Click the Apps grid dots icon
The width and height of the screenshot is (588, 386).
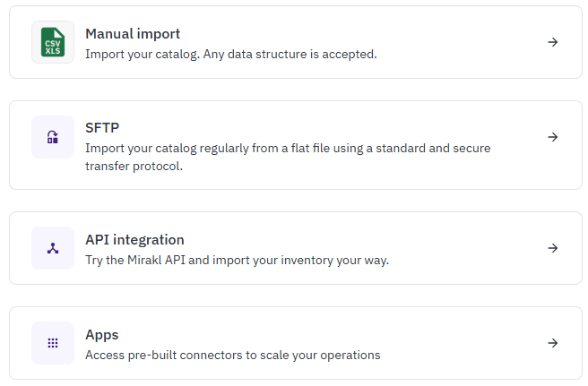[x=53, y=343]
